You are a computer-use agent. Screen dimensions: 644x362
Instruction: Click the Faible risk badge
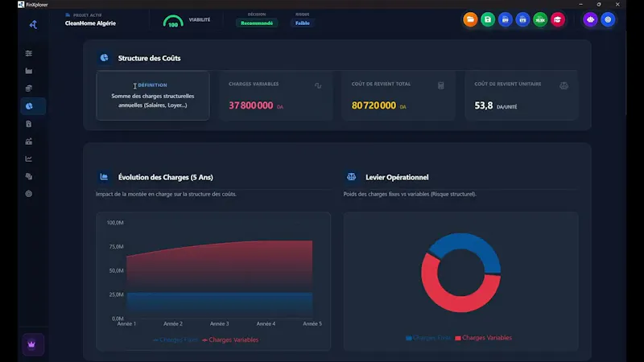point(303,23)
